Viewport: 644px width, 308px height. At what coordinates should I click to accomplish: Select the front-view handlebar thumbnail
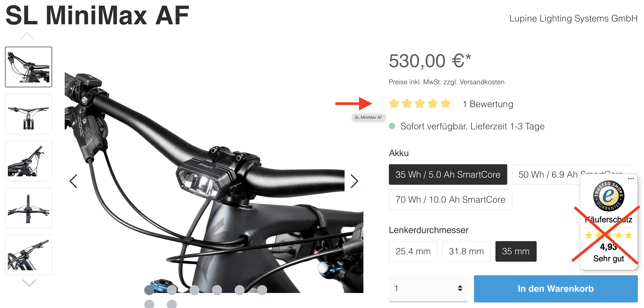pos(28,114)
